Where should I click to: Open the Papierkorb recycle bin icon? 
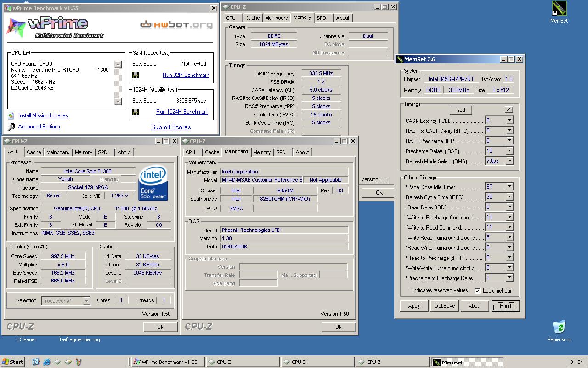click(x=559, y=327)
